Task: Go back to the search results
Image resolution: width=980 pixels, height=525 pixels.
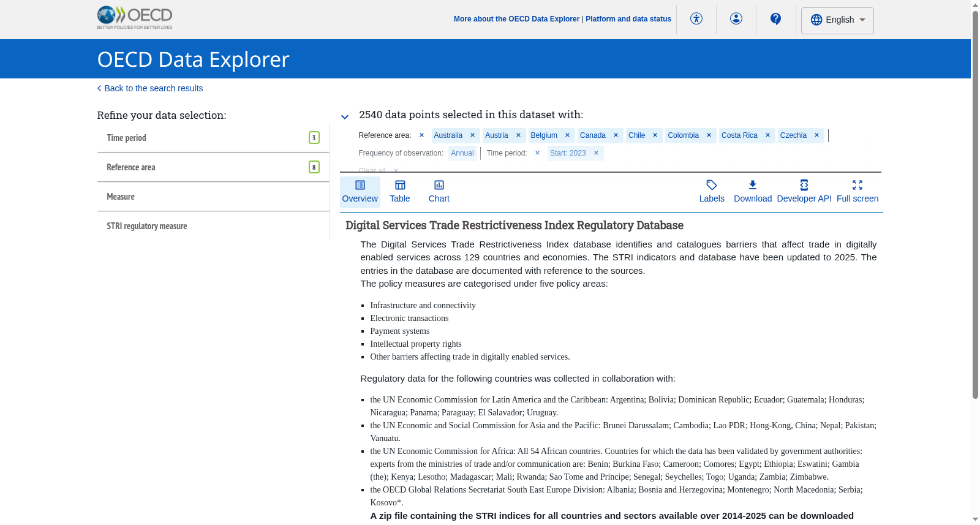Action: [150, 88]
